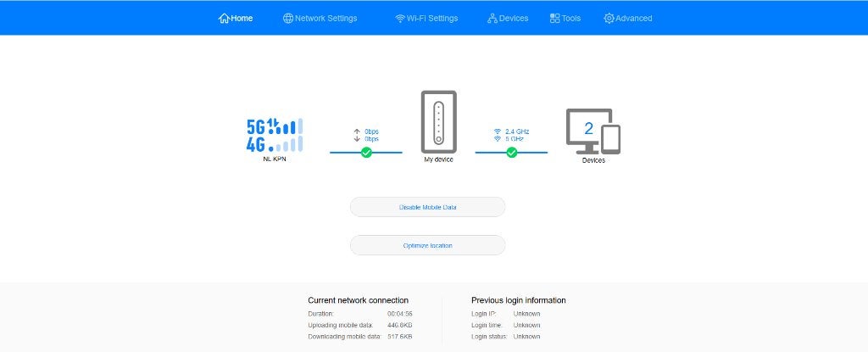The image size is (868, 352).
Task: Click the 2.4 GHz Wi-Fi icon
Action: [x=497, y=131]
